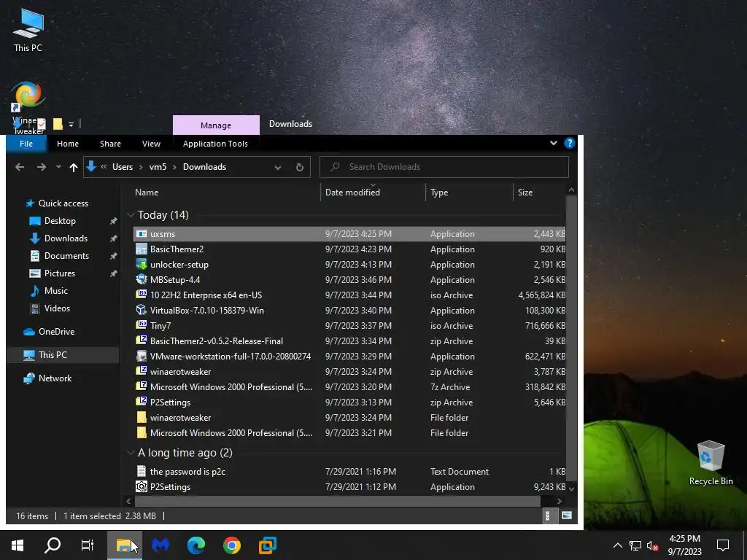The image size is (747, 560).
Task: Open Task View on taskbar
Action: [x=88, y=545]
